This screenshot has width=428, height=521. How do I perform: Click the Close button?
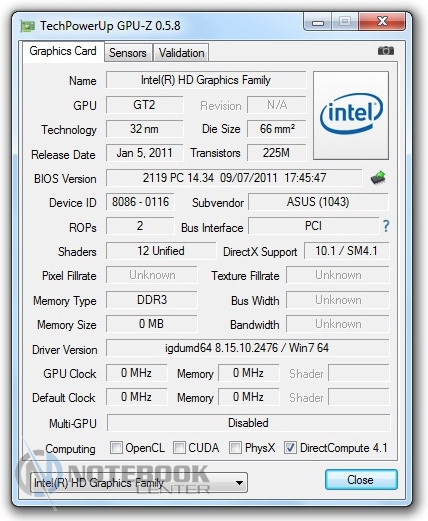tap(361, 480)
